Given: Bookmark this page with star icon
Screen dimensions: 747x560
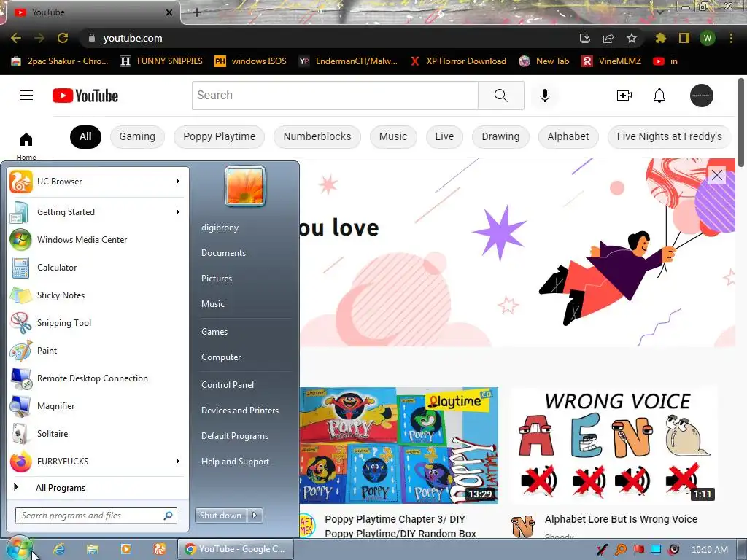Looking at the screenshot, I should [x=632, y=38].
